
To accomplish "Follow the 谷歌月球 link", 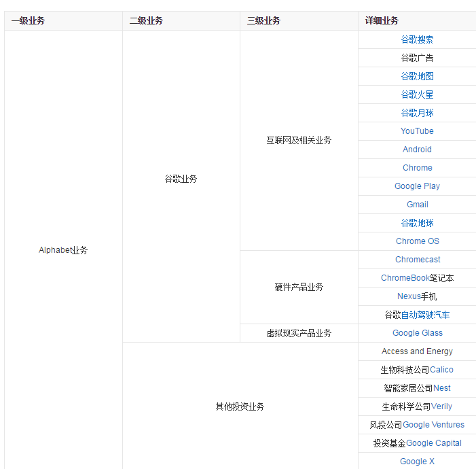I will coord(417,113).
